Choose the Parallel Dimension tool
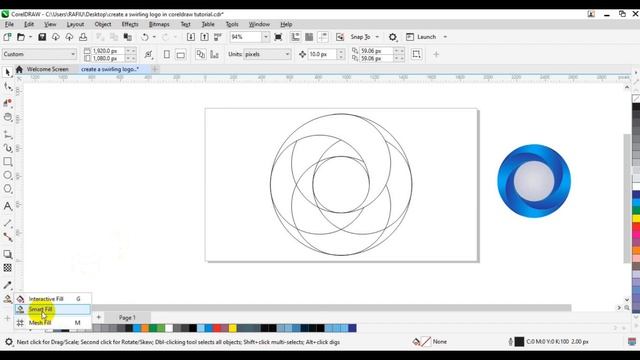 7,223
